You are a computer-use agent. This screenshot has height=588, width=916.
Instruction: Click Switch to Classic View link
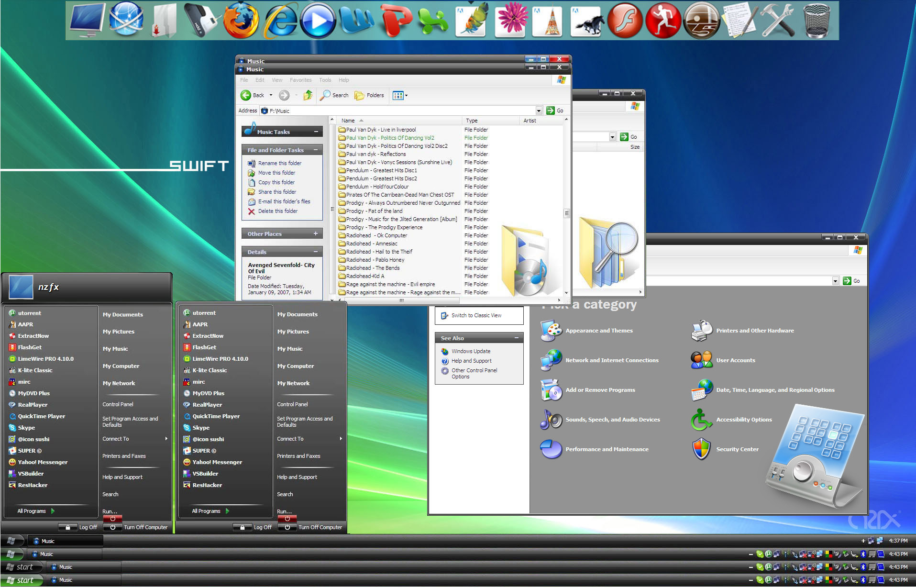click(x=476, y=315)
